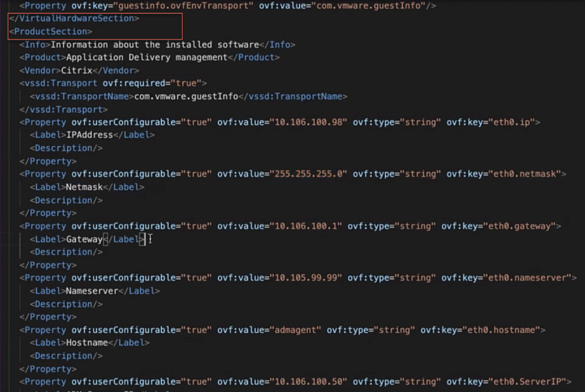
Task: Select "Application Delivery management" product text
Action: point(147,58)
